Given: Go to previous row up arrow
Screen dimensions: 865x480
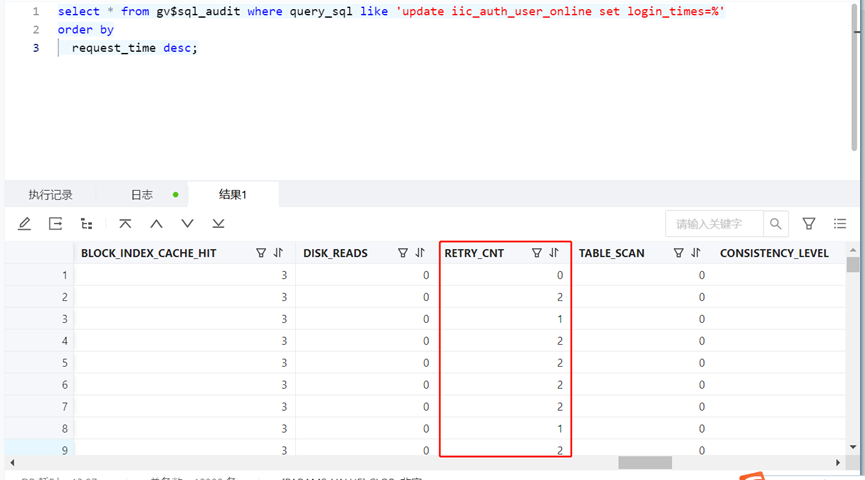Looking at the screenshot, I should (x=157, y=223).
